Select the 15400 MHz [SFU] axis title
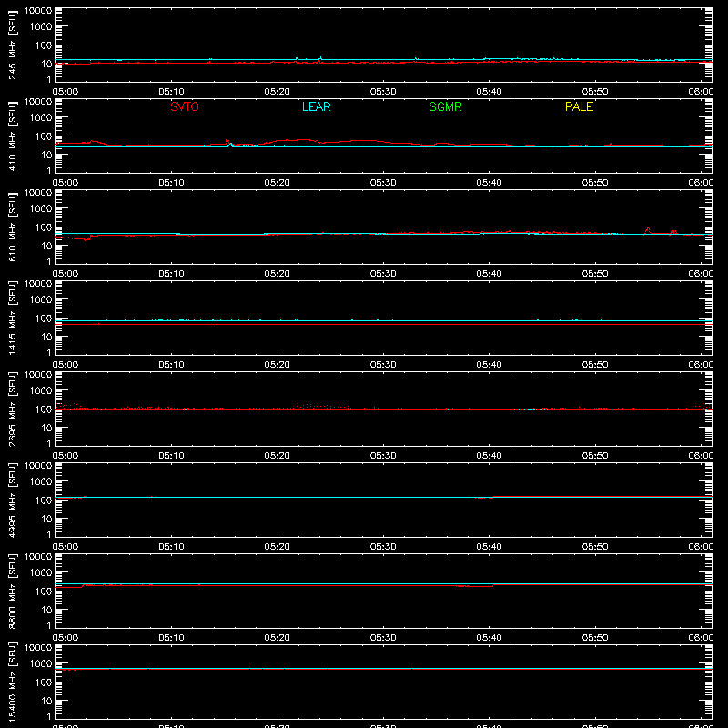728x728 pixels. [13, 682]
